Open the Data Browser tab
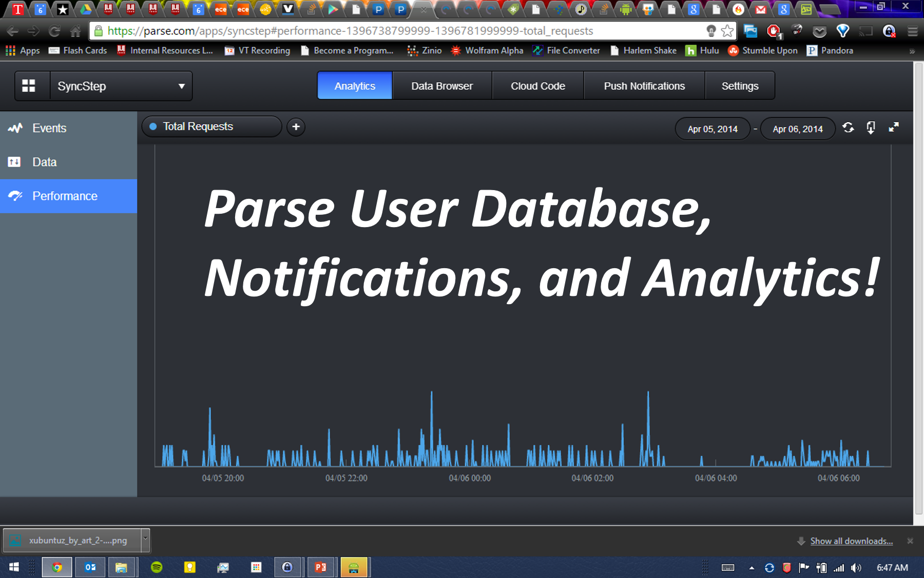924x578 pixels. 442,86
